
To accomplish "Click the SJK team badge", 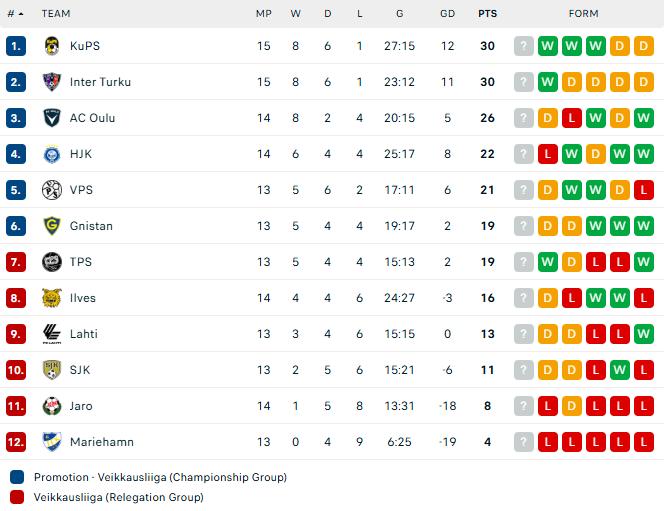I will point(52,370).
